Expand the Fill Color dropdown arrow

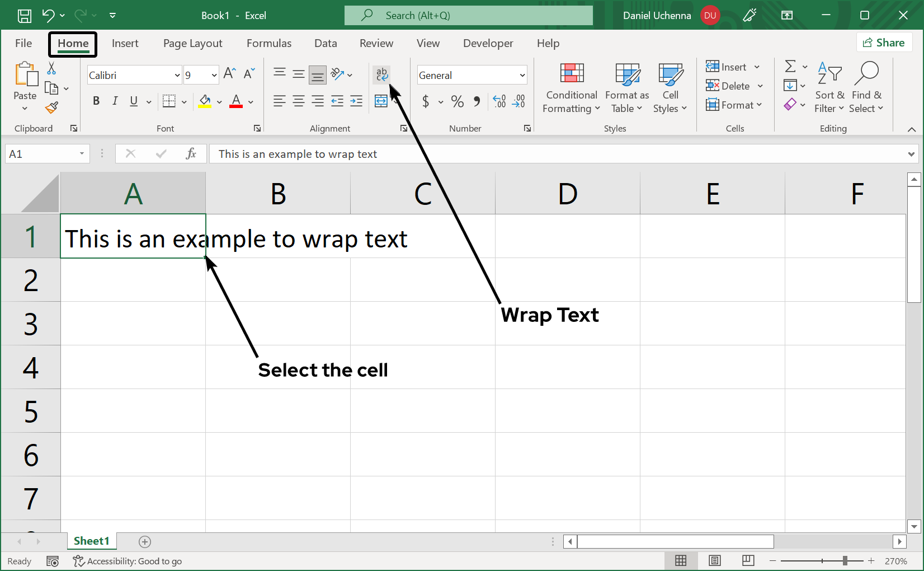click(x=219, y=102)
